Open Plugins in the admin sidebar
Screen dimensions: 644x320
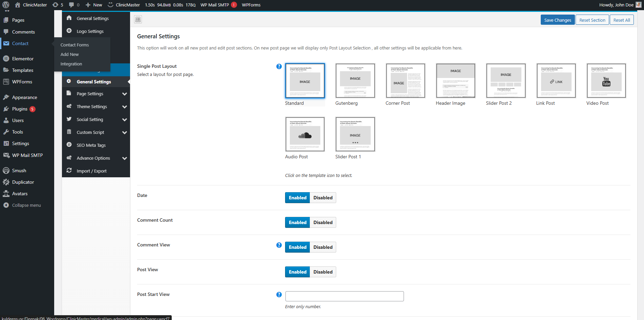pyautogui.click(x=20, y=109)
